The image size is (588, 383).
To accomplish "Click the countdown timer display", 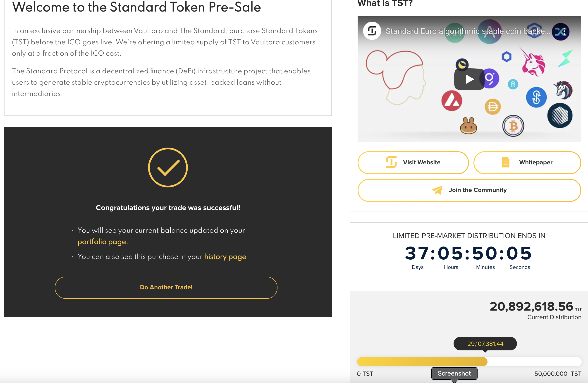I will pyautogui.click(x=469, y=253).
